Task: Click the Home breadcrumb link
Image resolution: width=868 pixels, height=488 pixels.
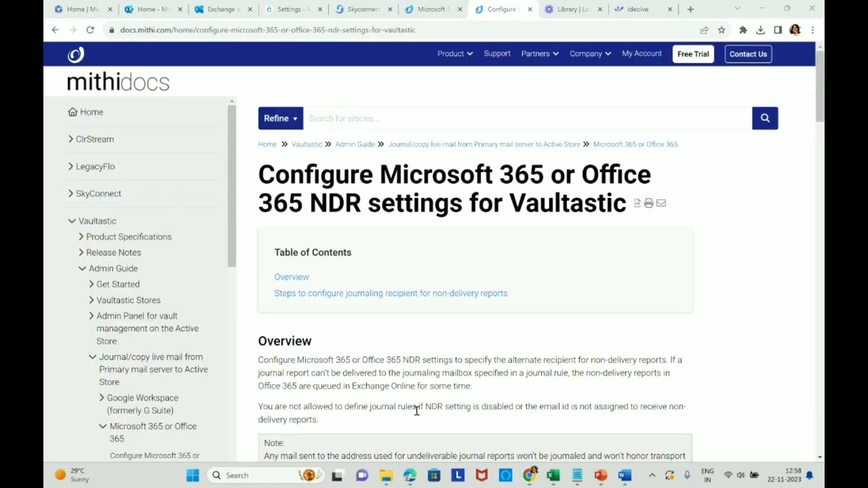Action: pyautogui.click(x=267, y=144)
